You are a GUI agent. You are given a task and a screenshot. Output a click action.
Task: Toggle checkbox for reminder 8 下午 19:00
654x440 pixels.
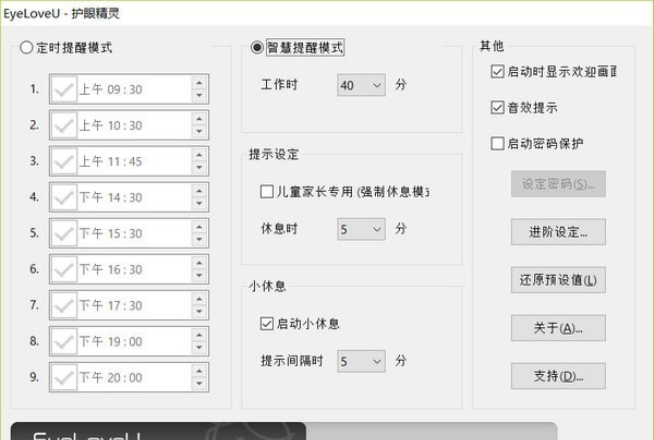coord(63,341)
